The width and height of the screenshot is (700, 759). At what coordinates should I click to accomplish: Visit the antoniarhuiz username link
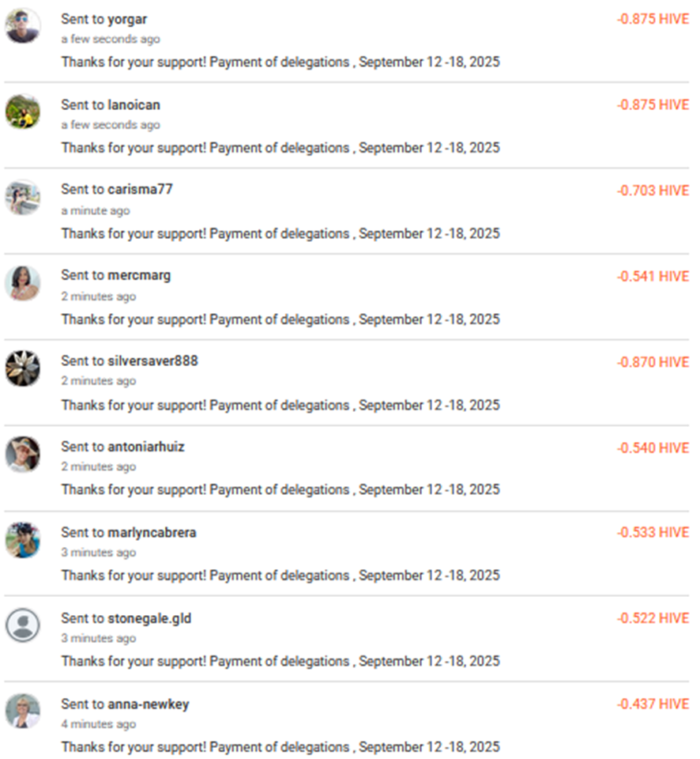click(146, 447)
